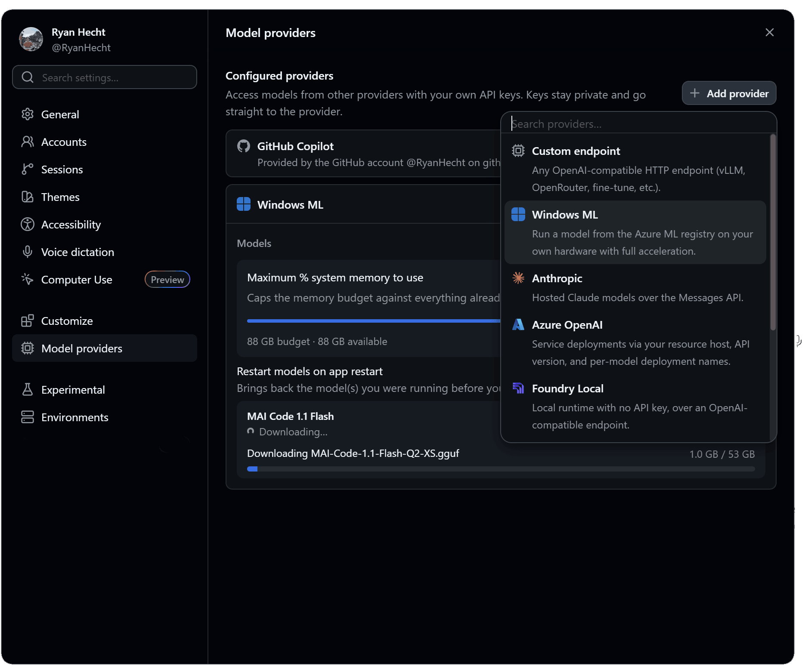Click the 88 GB budget text

[x=279, y=342]
